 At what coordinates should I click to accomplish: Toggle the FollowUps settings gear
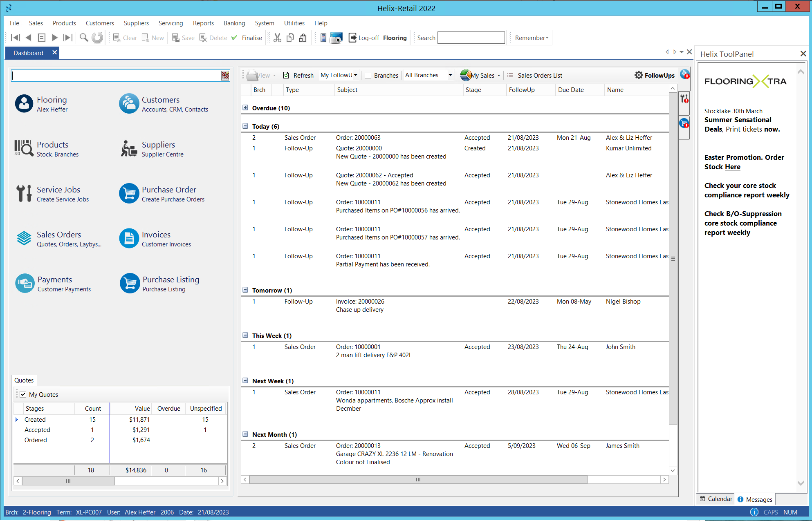point(639,75)
